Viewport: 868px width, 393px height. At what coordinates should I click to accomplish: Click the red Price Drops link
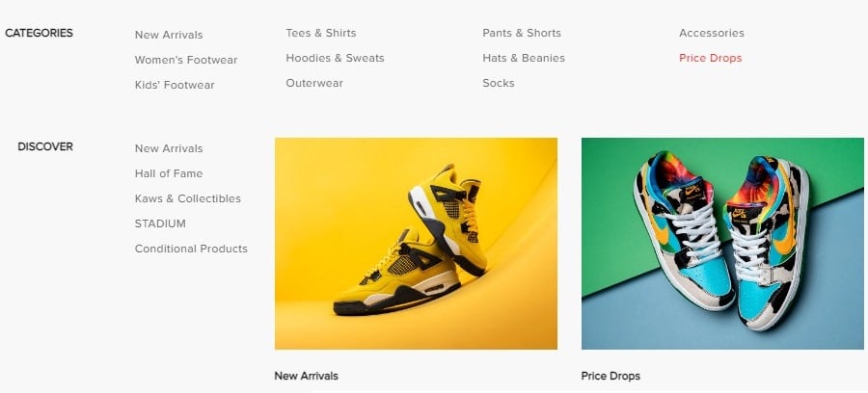point(710,58)
